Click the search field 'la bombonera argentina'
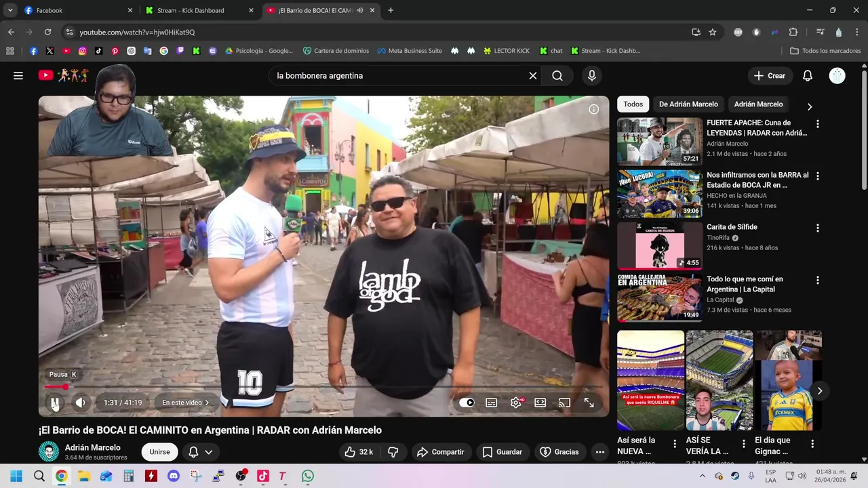This screenshot has width=868, height=488. point(399,76)
